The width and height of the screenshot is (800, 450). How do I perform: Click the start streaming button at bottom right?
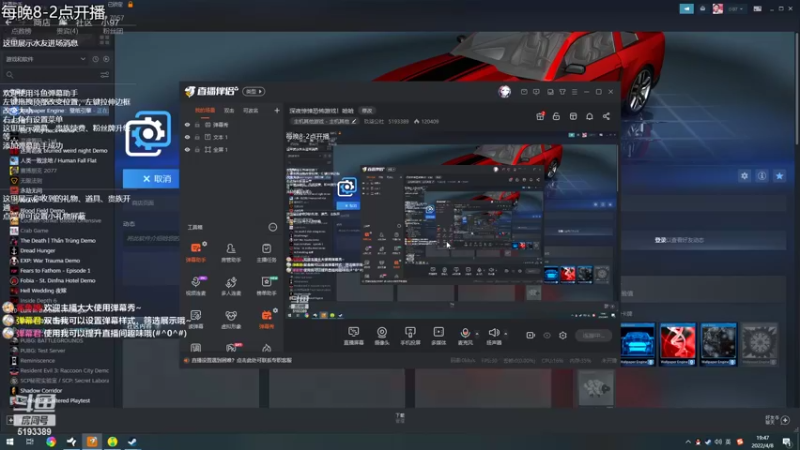pos(593,335)
